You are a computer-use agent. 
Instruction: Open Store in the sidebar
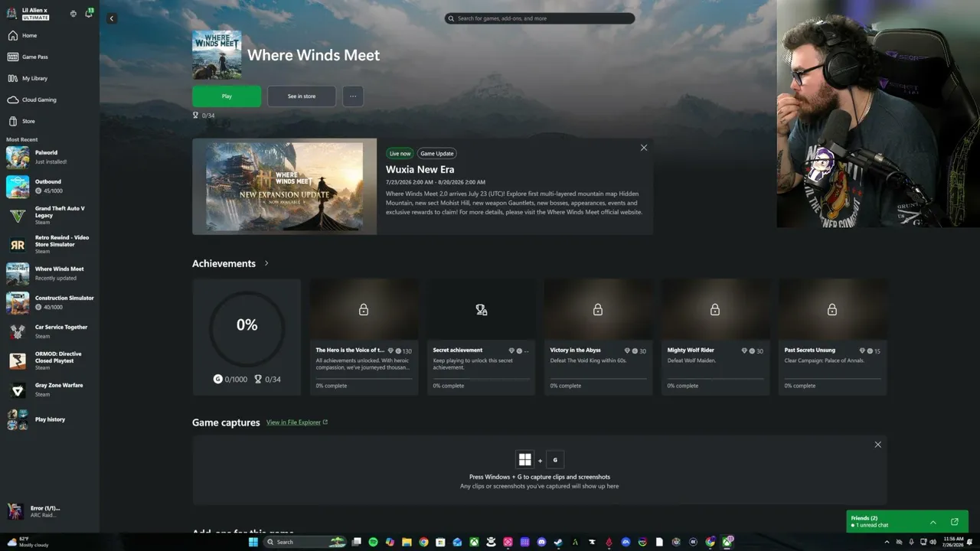click(50, 121)
